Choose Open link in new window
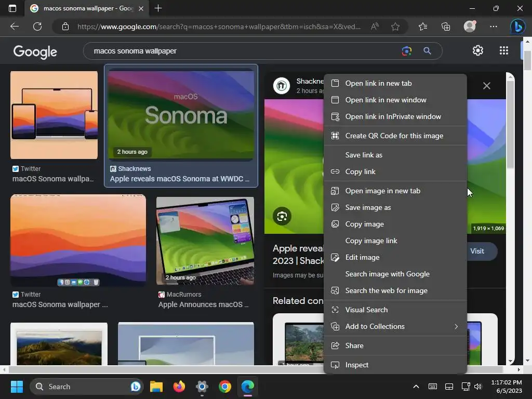Screen dimensions: 532x399 (x=395, y=100)
